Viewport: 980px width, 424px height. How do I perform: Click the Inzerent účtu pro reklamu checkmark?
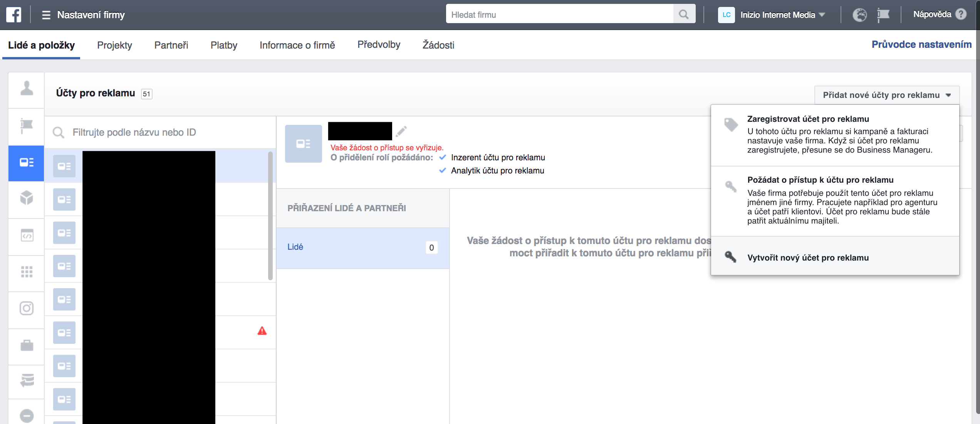(442, 157)
